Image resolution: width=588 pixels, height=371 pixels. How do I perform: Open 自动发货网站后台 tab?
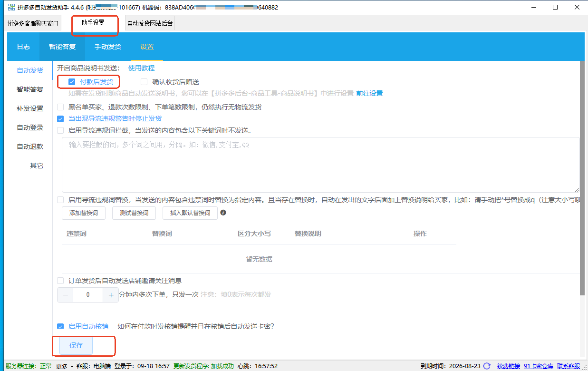tap(150, 23)
